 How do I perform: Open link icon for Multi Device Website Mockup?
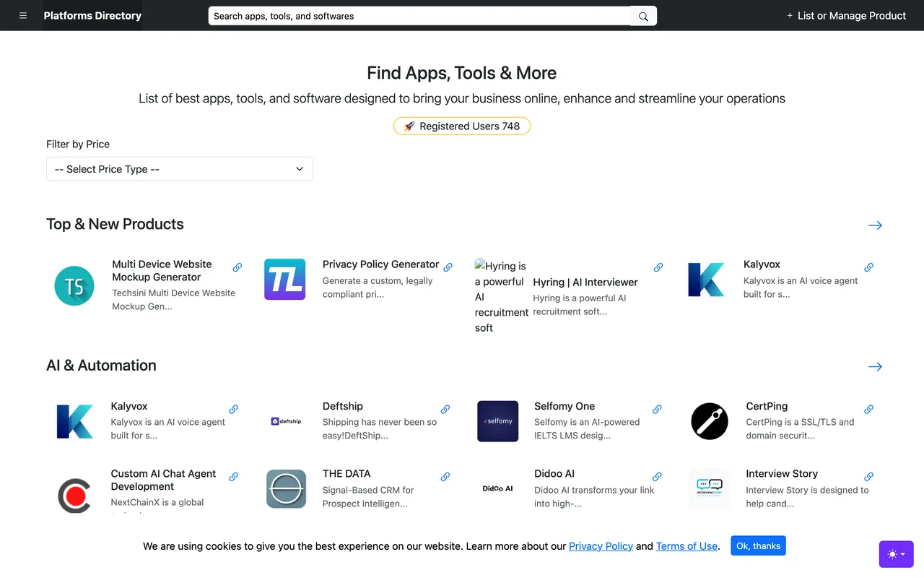237,267
